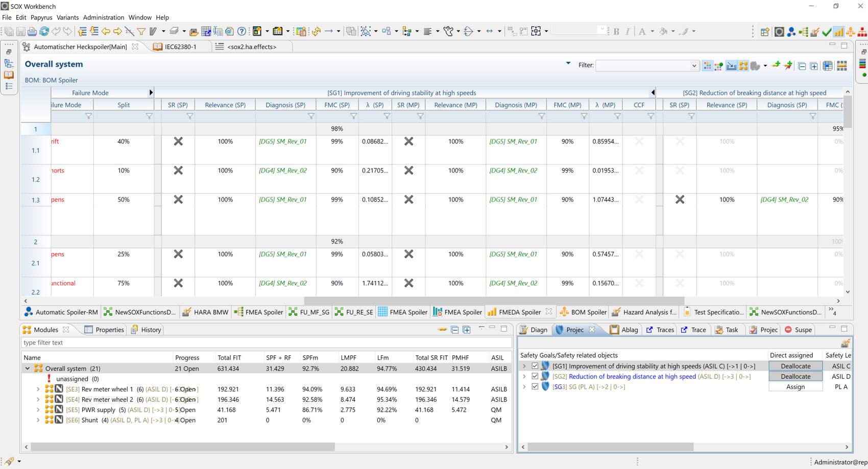The width and height of the screenshot is (868, 469).
Task: Open the Variants menu
Action: pyautogui.click(x=67, y=17)
